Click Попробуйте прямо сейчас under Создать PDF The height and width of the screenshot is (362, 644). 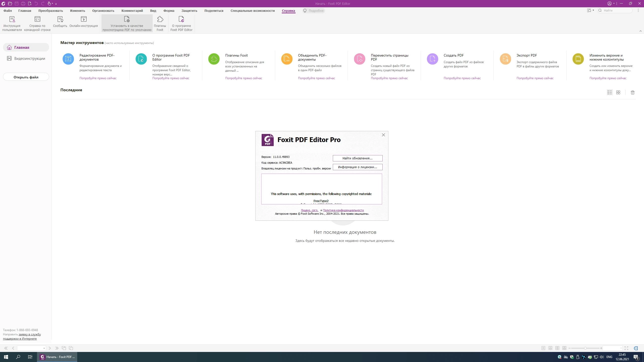pyautogui.click(x=462, y=78)
